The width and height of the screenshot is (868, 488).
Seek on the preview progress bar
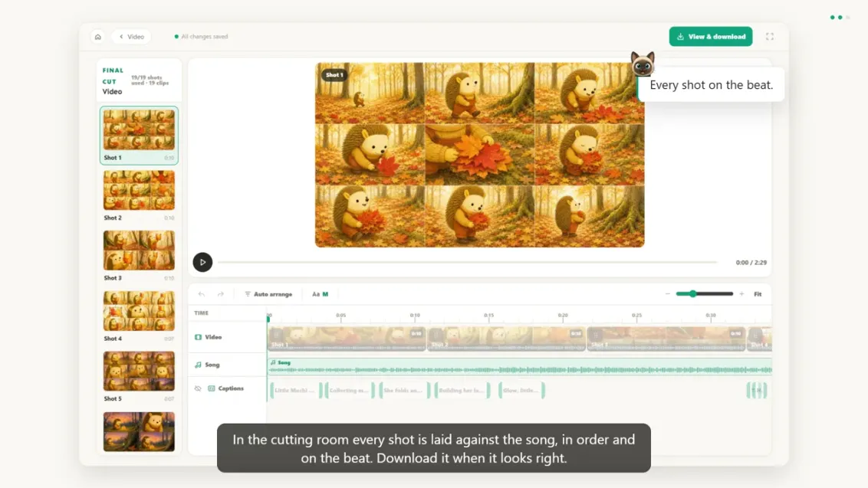coord(468,262)
